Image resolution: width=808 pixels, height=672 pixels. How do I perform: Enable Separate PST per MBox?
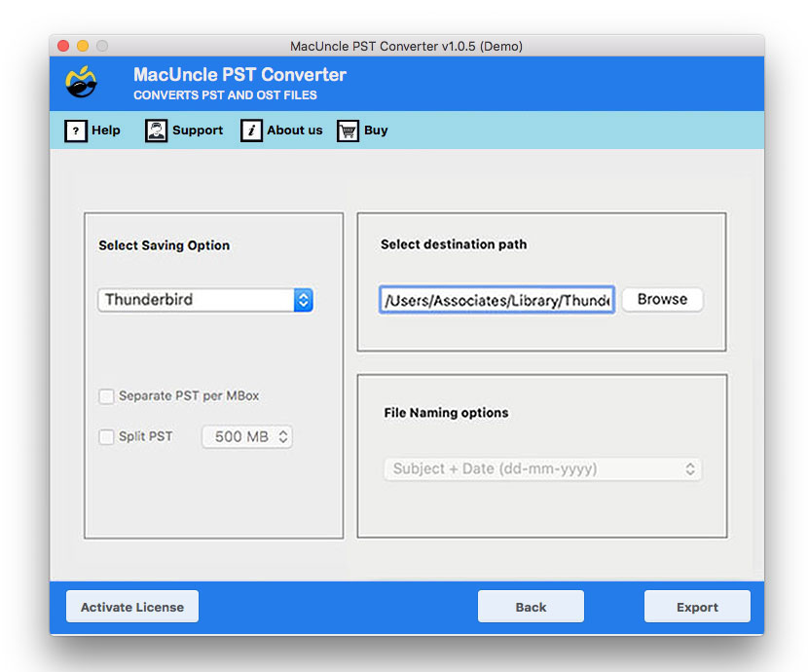click(106, 396)
